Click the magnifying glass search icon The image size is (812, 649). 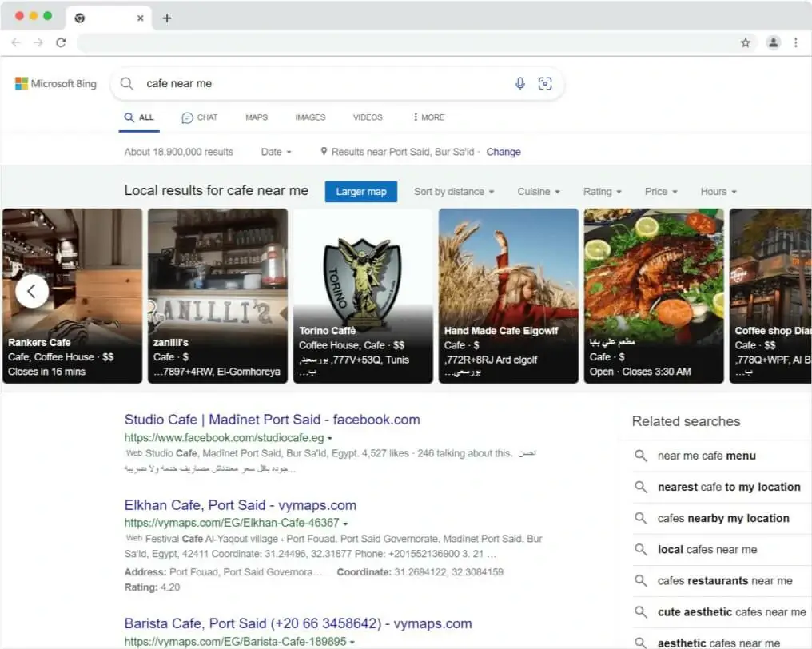(x=127, y=83)
